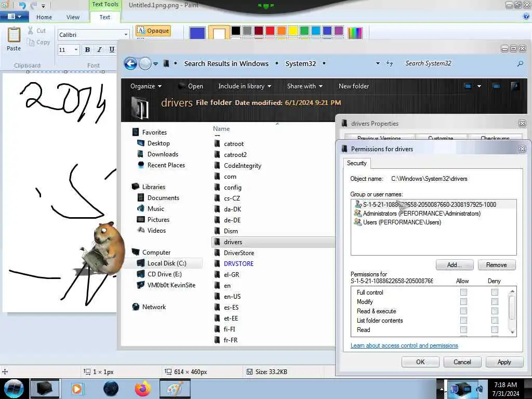Go back with Explorer Back arrow

130,63
